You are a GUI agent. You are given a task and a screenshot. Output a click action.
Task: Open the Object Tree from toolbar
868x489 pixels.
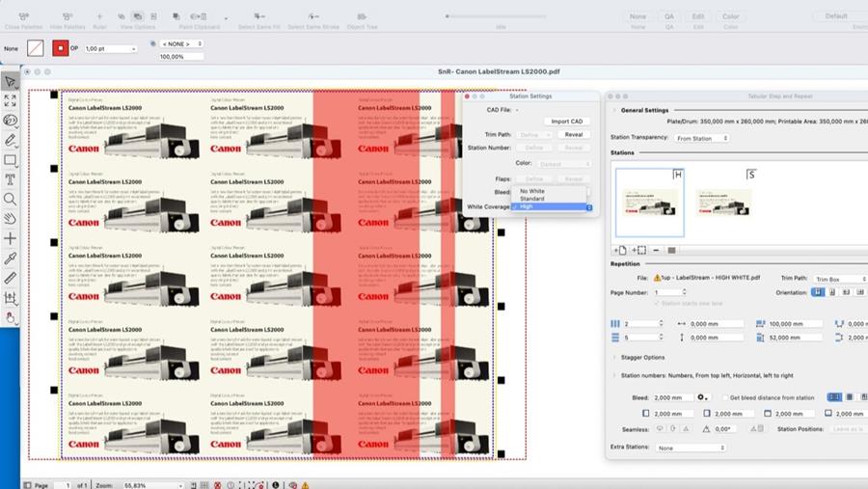click(x=362, y=17)
